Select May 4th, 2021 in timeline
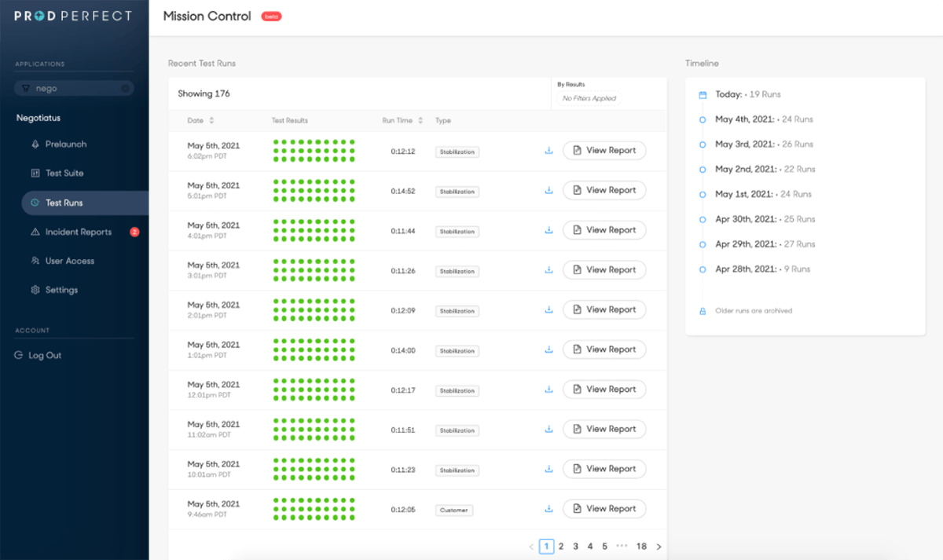This screenshot has width=943, height=560. [764, 120]
